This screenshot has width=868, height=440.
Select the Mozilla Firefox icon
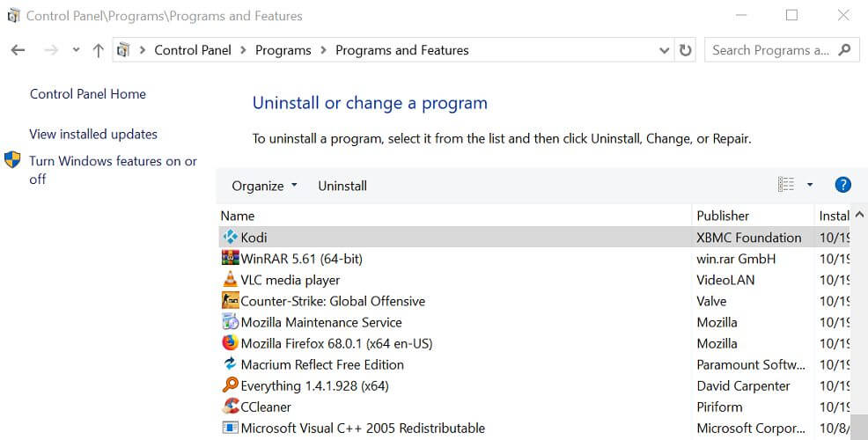coord(230,342)
